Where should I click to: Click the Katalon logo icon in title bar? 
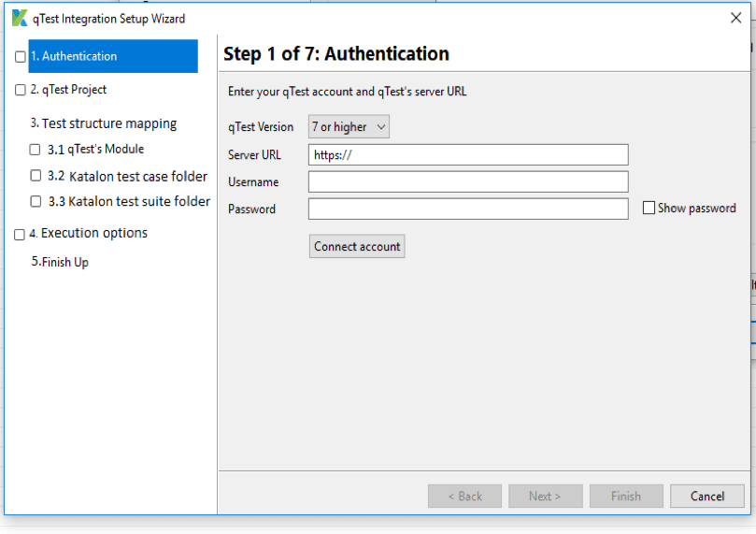click(20, 18)
